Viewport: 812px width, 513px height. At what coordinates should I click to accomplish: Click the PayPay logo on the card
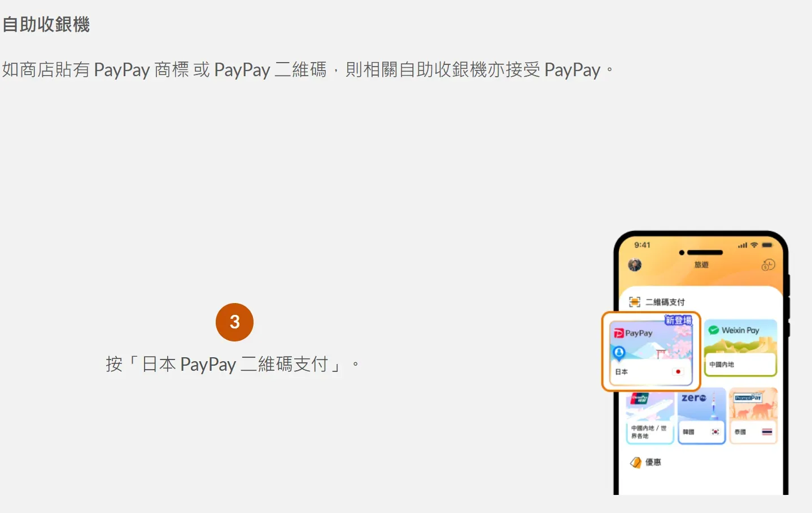click(633, 333)
